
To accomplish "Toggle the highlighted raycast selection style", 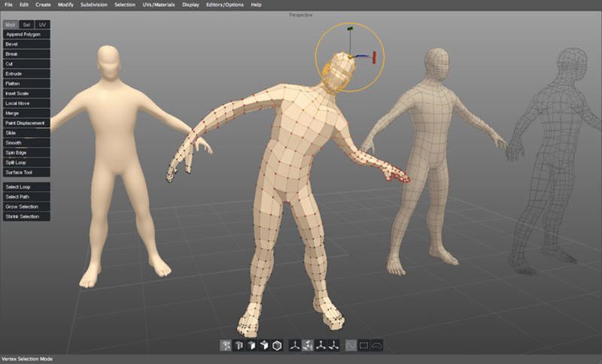I will click(x=351, y=345).
